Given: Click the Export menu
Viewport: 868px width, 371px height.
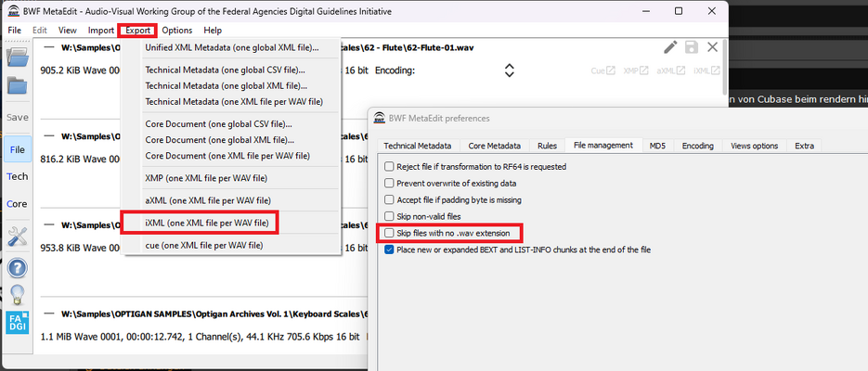Looking at the screenshot, I should [x=137, y=31].
